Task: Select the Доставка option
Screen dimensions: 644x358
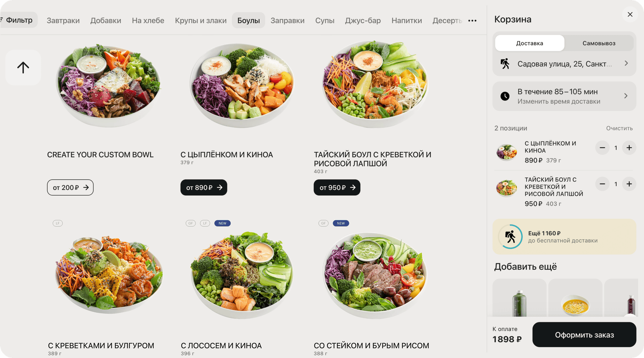Action: 530,43
